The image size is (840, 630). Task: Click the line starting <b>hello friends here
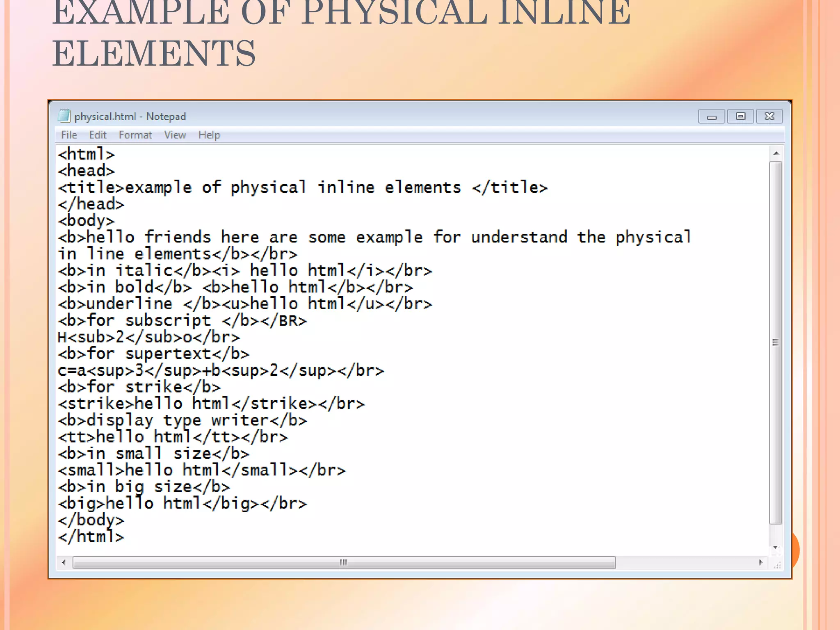tap(374, 237)
